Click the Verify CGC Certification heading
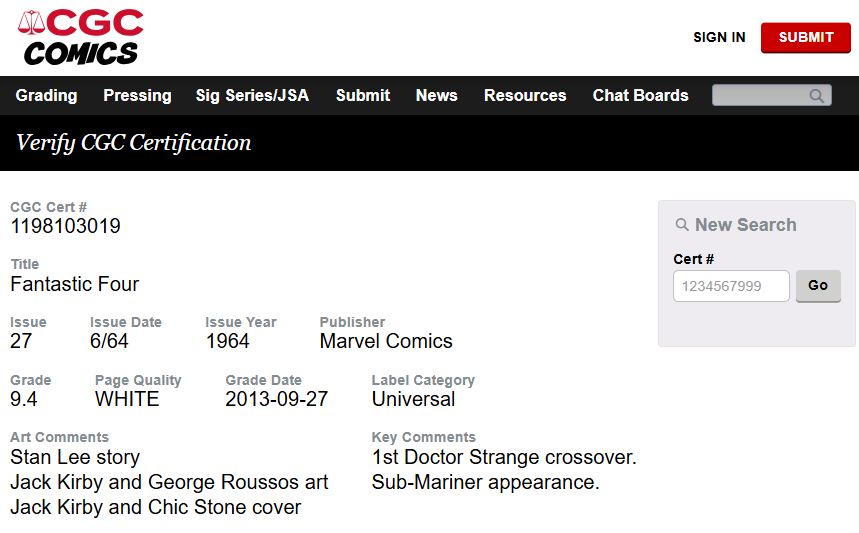The image size is (859, 533). pyautogui.click(x=133, y=142)
